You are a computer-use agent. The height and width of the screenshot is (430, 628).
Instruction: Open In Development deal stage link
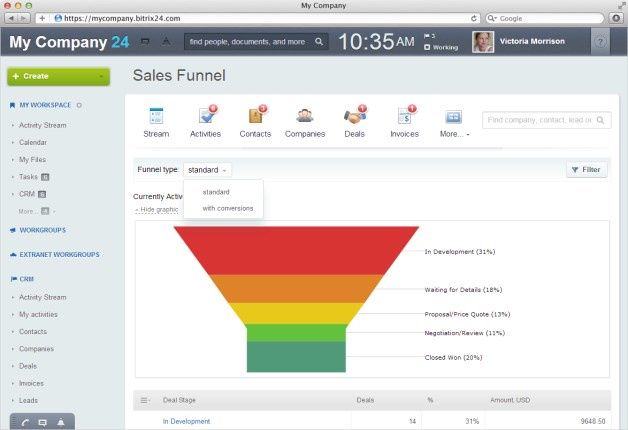click(x=186, y=421)
